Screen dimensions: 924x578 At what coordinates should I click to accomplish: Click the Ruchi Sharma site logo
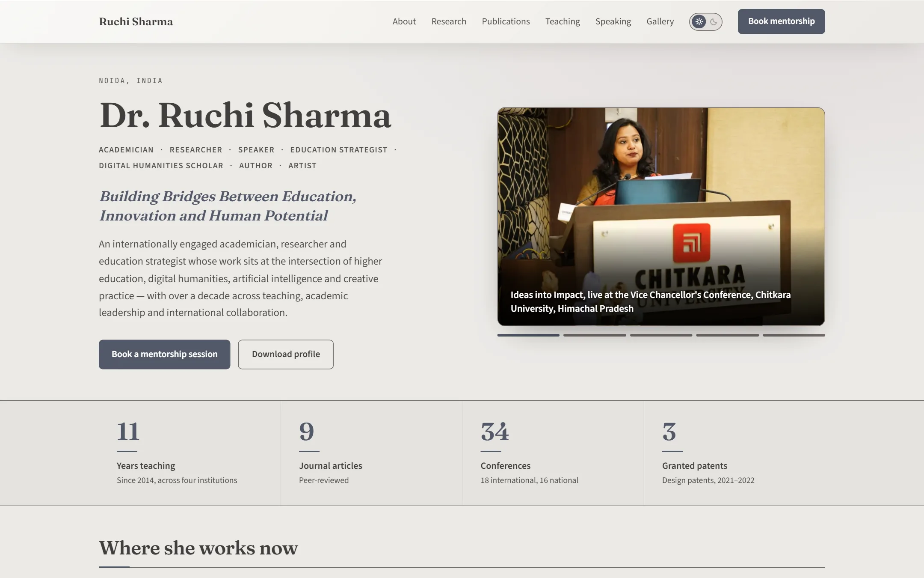[136, 21]
